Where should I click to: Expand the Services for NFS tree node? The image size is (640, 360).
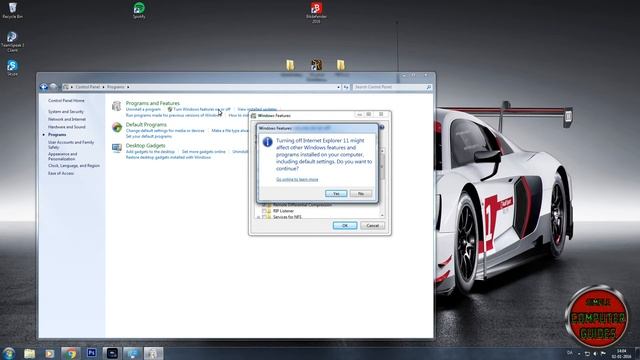(x=258, y=217)
